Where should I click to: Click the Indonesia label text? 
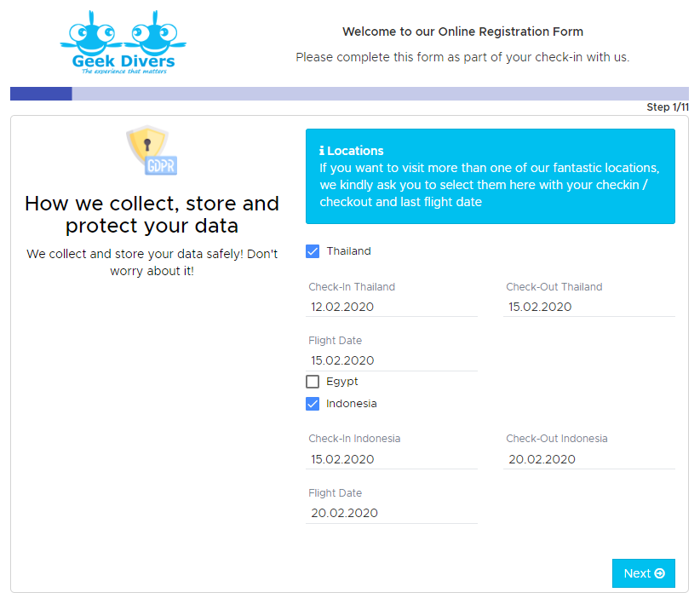tap(352, 404)
